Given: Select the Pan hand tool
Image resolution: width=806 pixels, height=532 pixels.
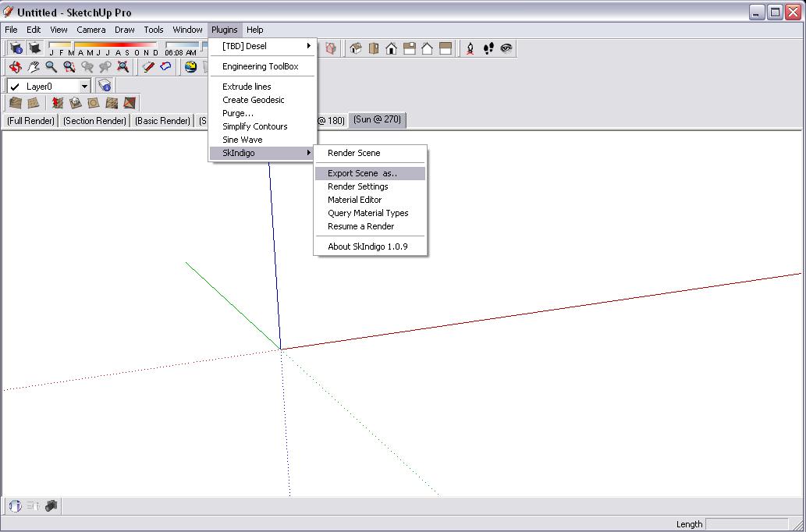Looking at the screenshot, I should (x=34, y=66).
